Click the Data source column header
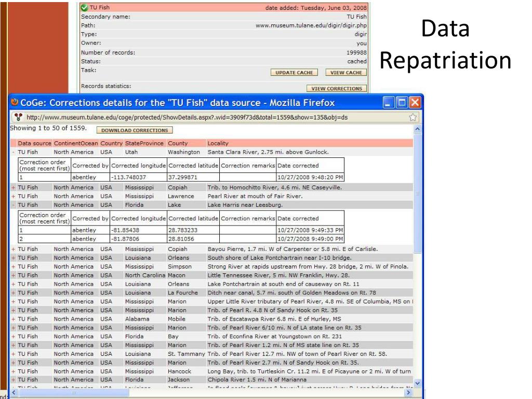 tap(35, 143)
